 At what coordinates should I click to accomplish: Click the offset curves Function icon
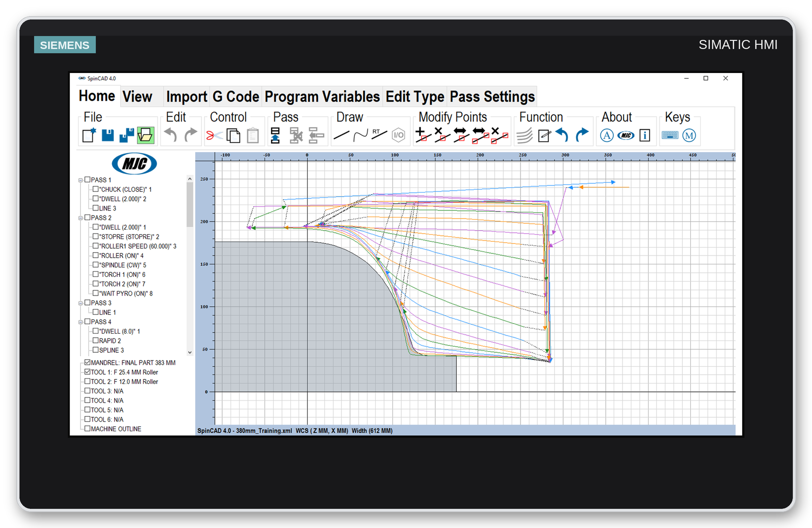coord(525,135)
